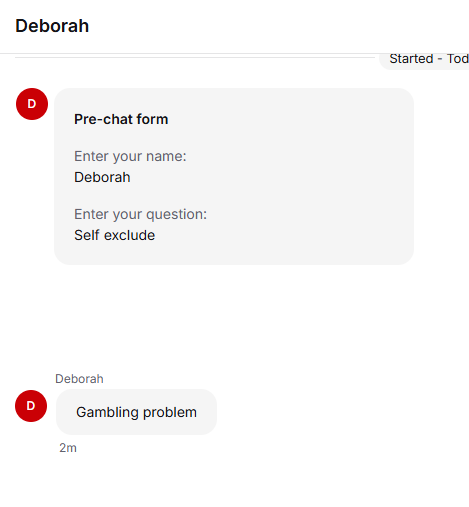Click the 2m message timestamp
The height and width of the screenshot is (507, 469).
(68, 448)
